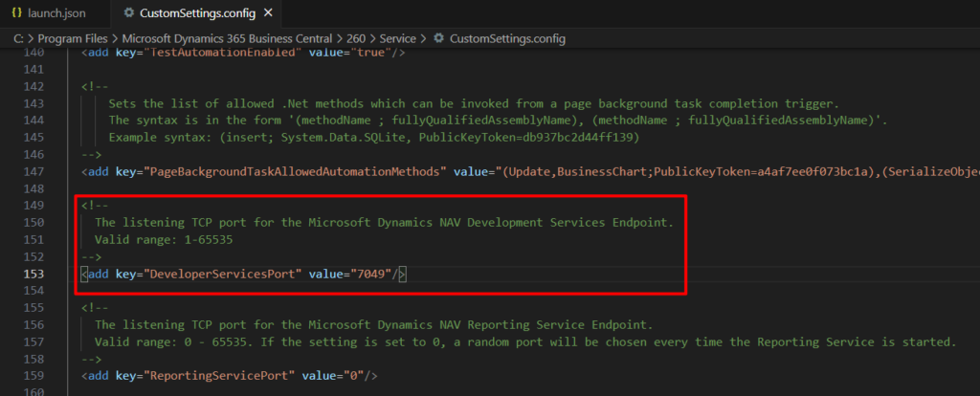Expand the Program Files breadcrumb
The image size is (980, 396).
tap(76, 38)
